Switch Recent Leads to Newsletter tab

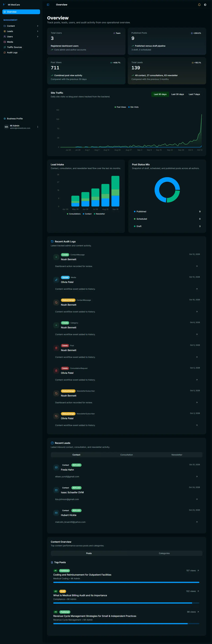177,455
